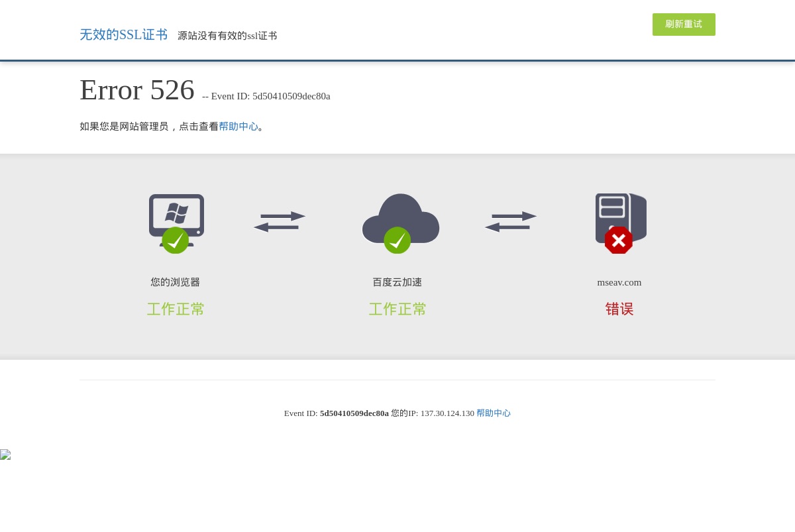The image size is (795, 532).
Task: Click the red 错误 status text
Action: (619, 309)
